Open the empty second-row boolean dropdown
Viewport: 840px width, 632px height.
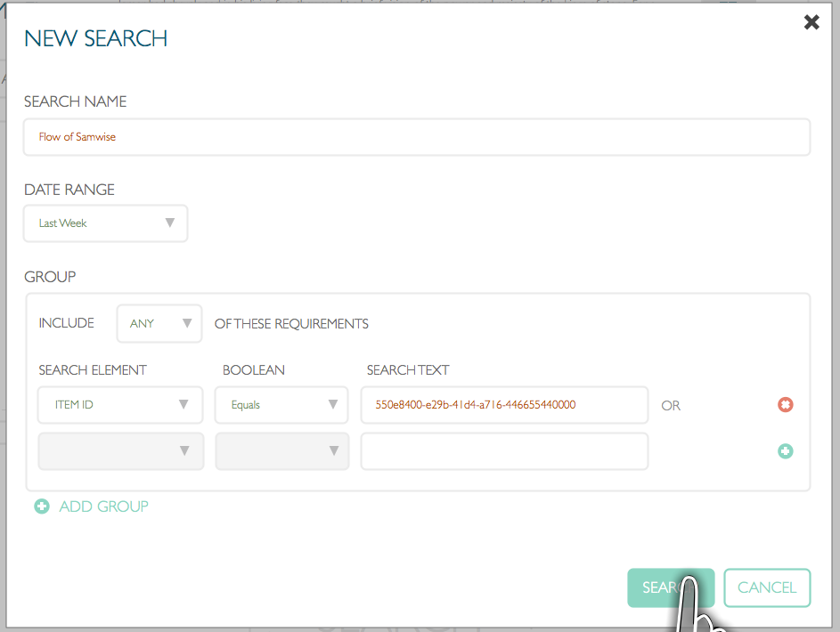[281, 451]
